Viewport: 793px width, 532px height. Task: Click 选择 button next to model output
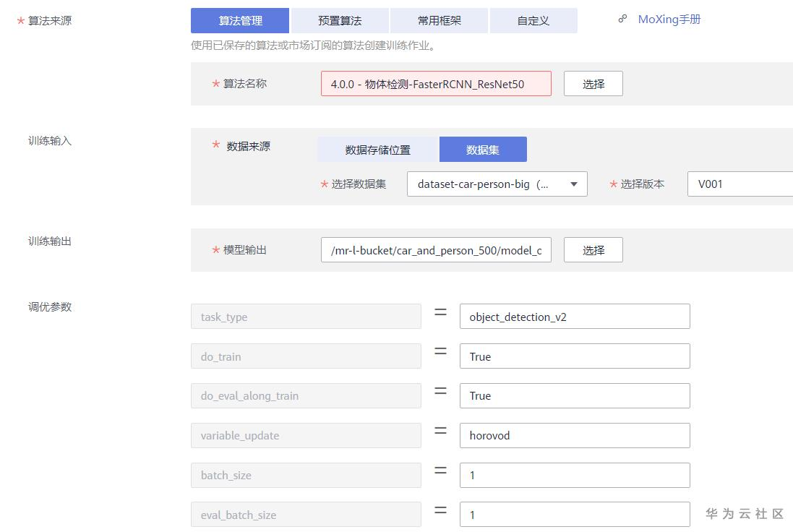(593, 250)
